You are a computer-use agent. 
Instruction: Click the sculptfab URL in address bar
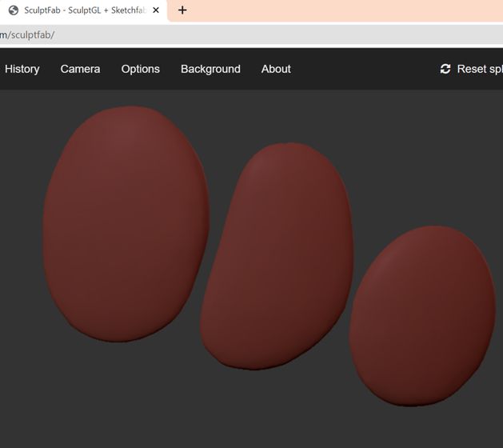coord(27,35)
